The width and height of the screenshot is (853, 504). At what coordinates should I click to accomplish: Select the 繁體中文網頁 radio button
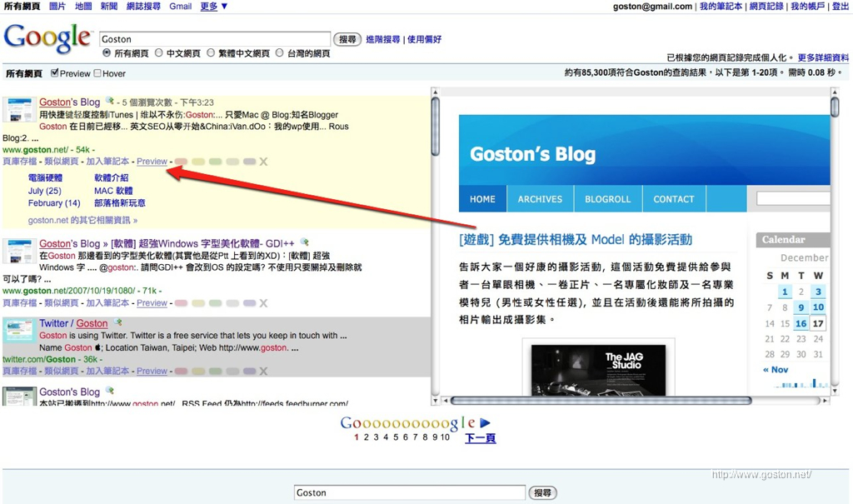pyautogui.click(x=211, y=53)
